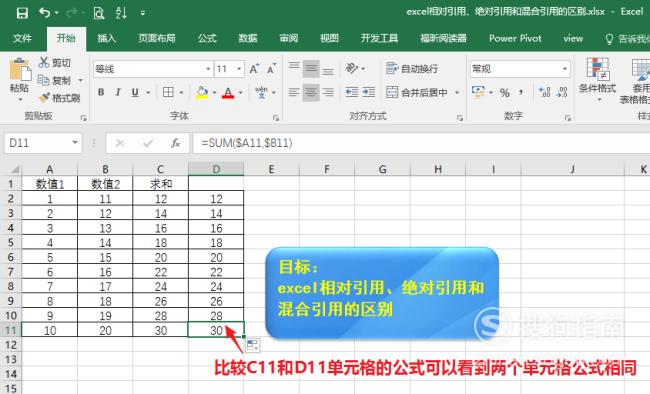650x394 pixels.
Task: Click the Borders icon
Action: coord(168,92)
